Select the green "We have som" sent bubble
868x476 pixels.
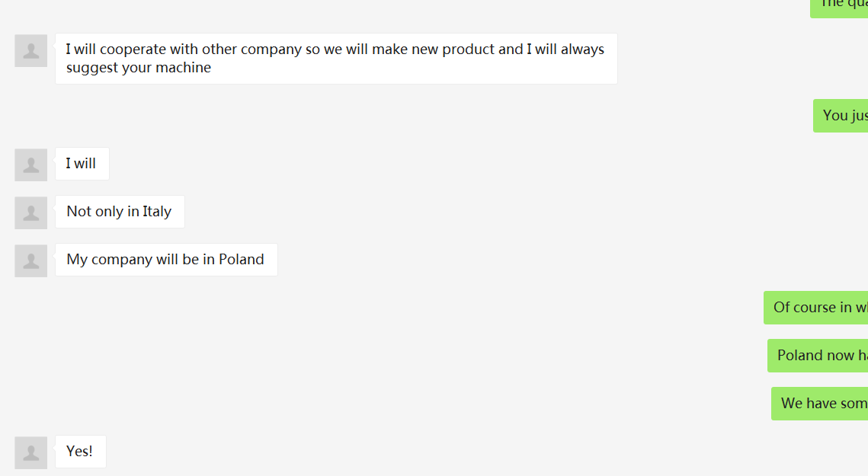click(x=821, y=404)
